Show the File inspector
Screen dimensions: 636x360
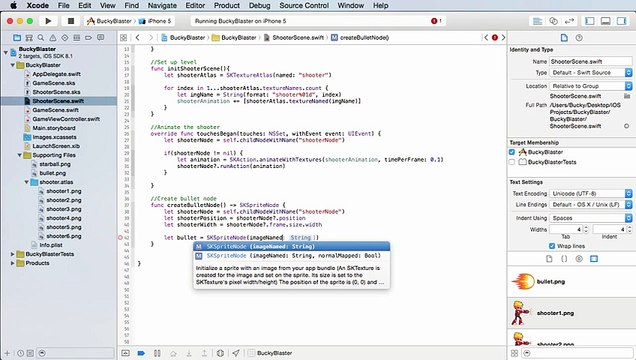[564, 38]
